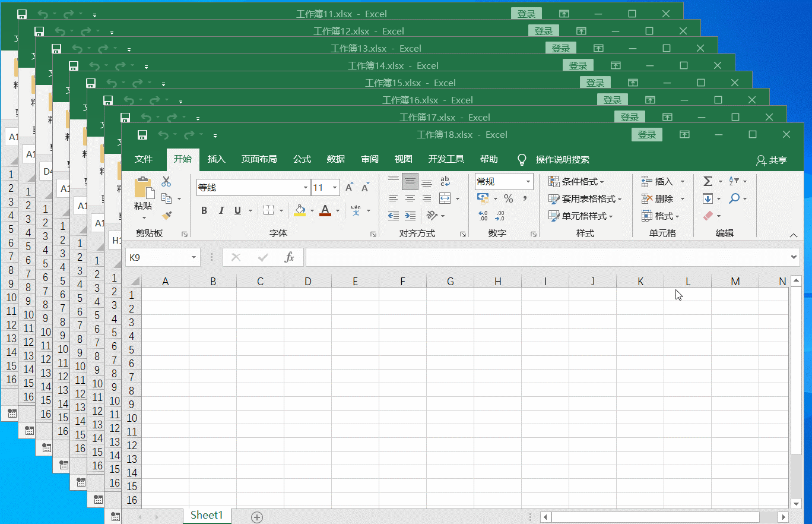Click the 登录 button in 工作簿18

tap(646, 135)
